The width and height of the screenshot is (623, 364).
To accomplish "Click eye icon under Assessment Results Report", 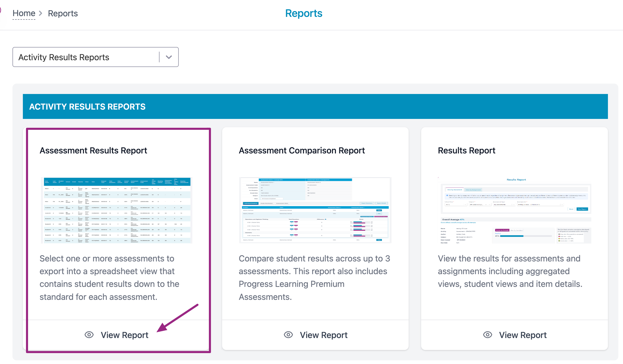I will [89, 335].
